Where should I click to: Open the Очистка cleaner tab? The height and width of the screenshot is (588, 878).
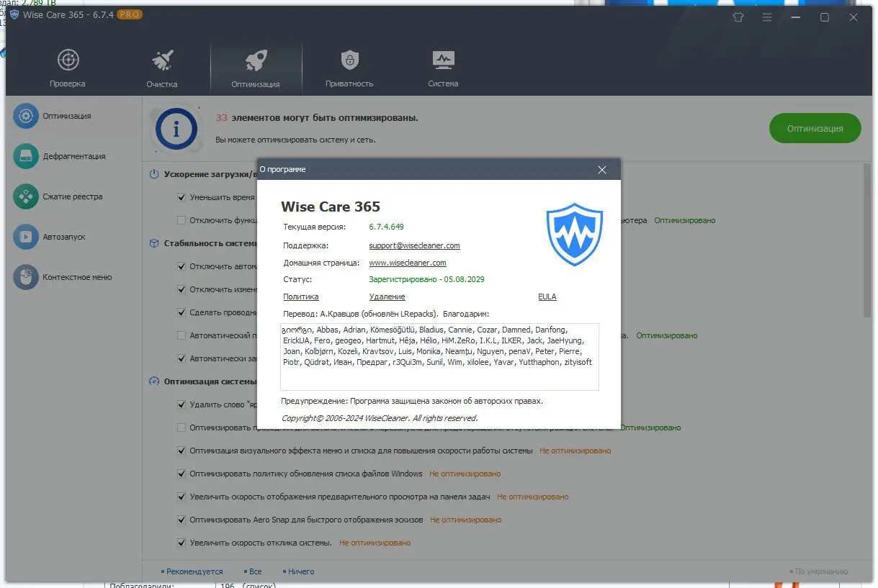pyautogui.click(x=162, y=69)
